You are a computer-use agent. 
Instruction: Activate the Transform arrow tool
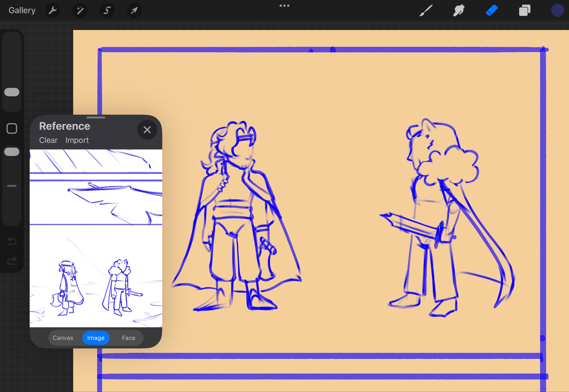tap(134, 11)
